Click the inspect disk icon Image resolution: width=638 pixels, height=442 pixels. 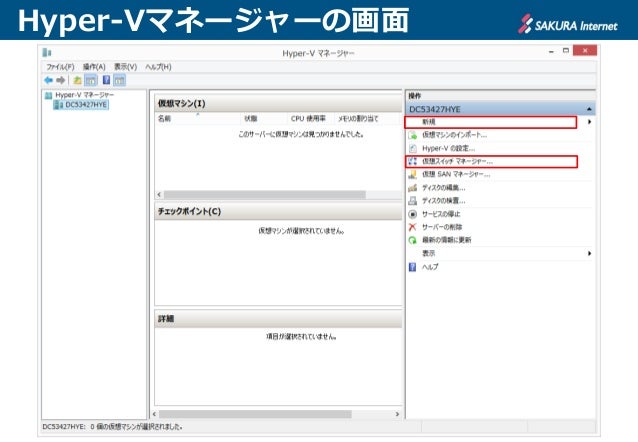[x=413, y=201]
